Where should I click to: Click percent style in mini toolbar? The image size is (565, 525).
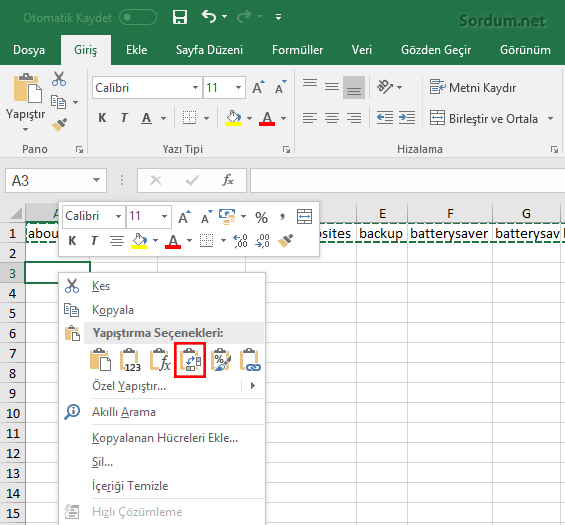point(261,217)
